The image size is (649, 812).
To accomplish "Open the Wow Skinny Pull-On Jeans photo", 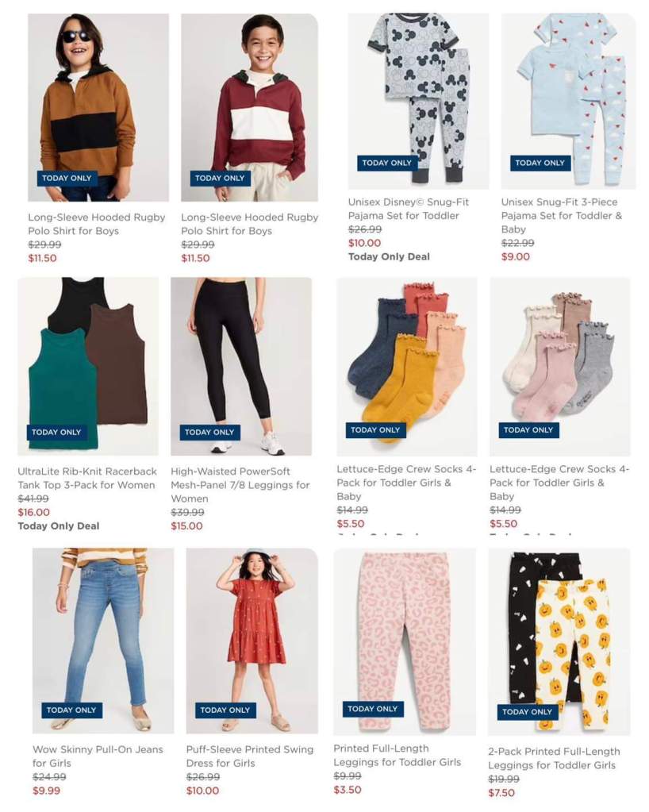I will (x=103, y=641).
